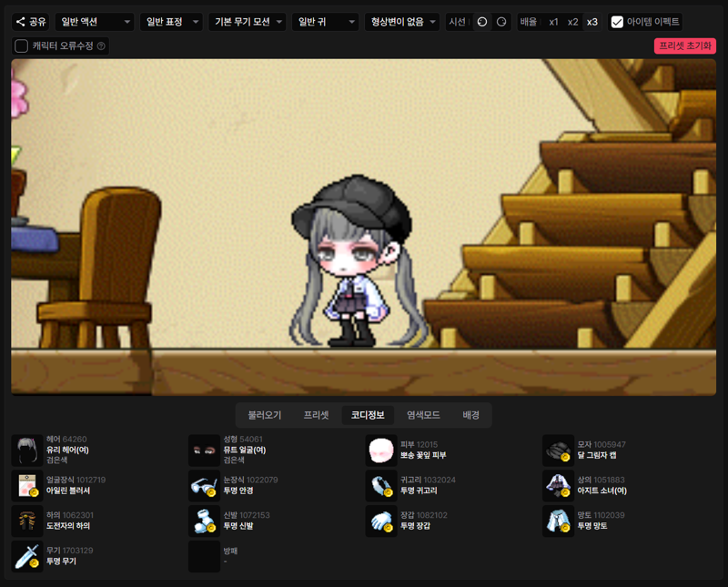Click the item name 뮤트 얼굴(여)
Image resolution: width=728 pixels, height=587 pixels.
245,450
